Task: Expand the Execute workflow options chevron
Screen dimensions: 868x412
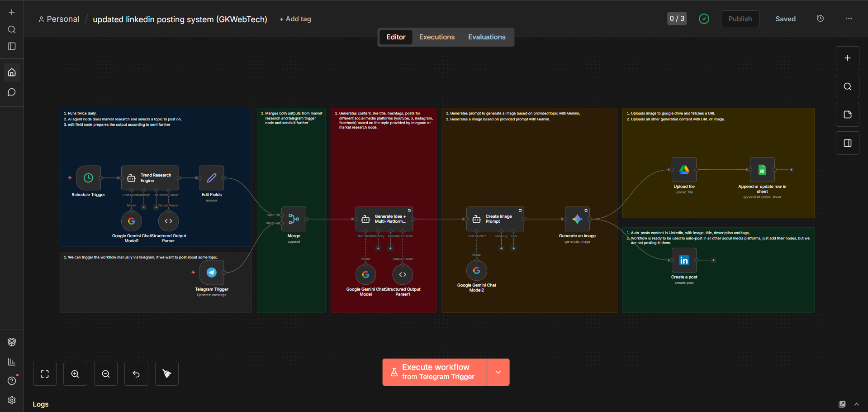Action: (x=498, y=372)
